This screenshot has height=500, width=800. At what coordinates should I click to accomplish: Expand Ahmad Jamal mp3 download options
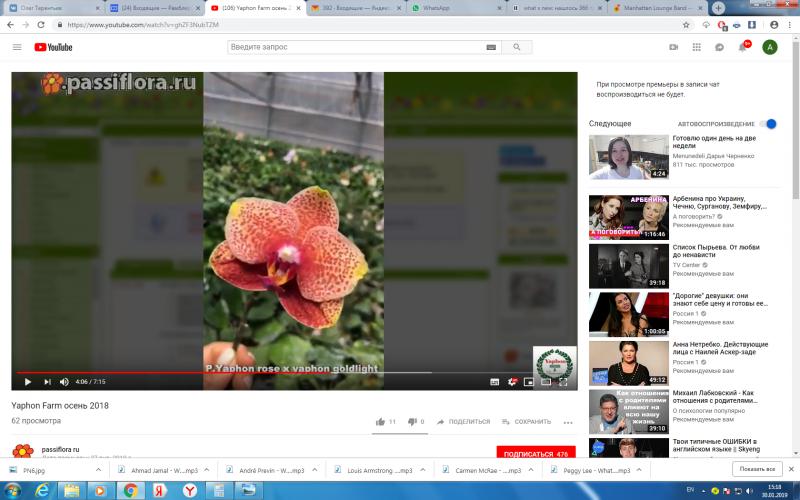[209, 469]
